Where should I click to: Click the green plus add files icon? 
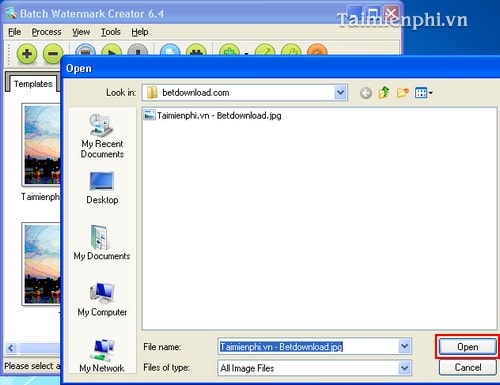(x=27, y=54)
